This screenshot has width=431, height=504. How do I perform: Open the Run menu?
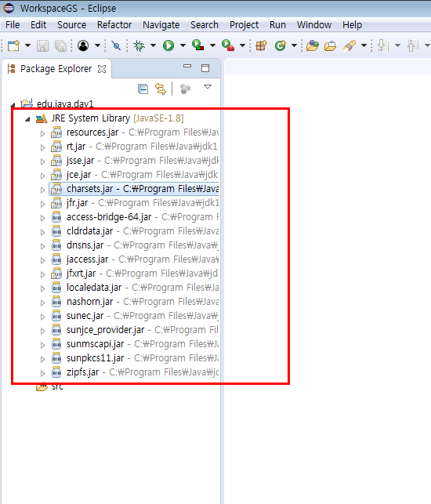(x=277, y=25)
